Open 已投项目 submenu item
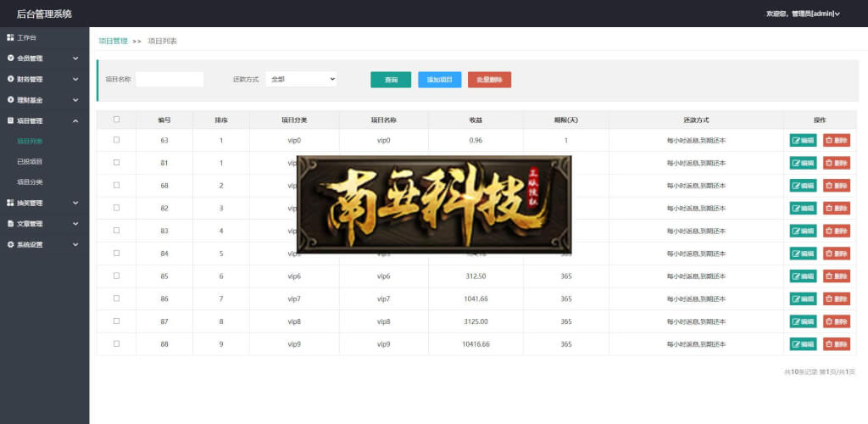 point(30,162)
